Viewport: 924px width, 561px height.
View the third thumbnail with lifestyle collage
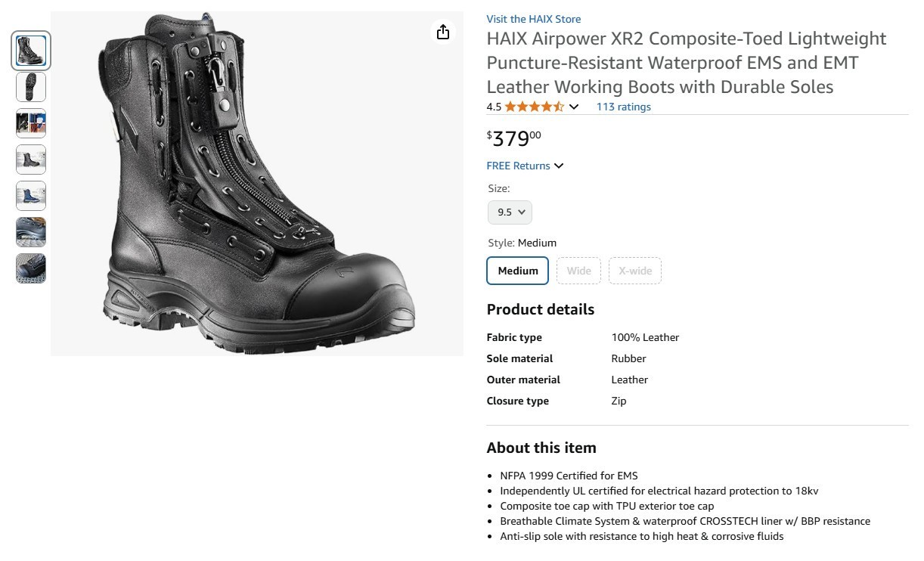point(31,123)
